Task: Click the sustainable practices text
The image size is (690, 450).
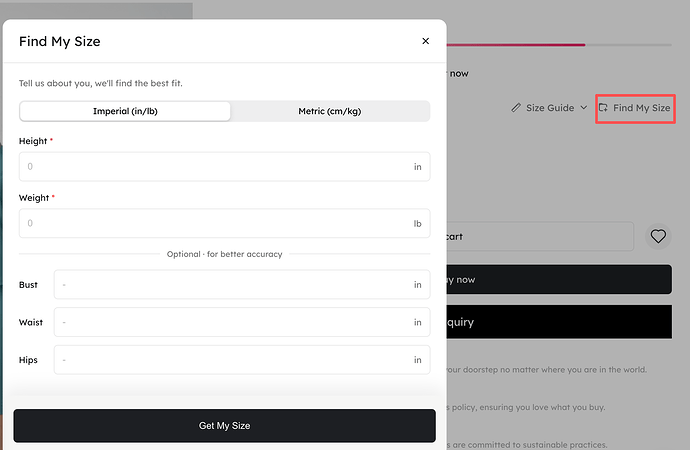Action: (x=527, y=445)
